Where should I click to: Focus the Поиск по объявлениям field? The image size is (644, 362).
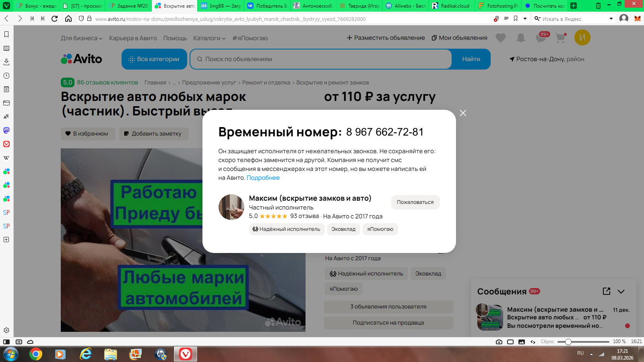pyautogui.click(x=321, y=59)
